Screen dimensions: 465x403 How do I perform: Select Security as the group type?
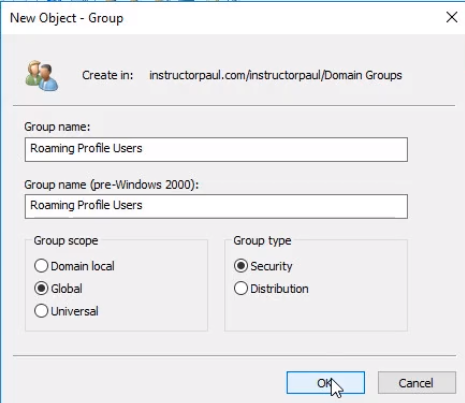tap(241, 266)
